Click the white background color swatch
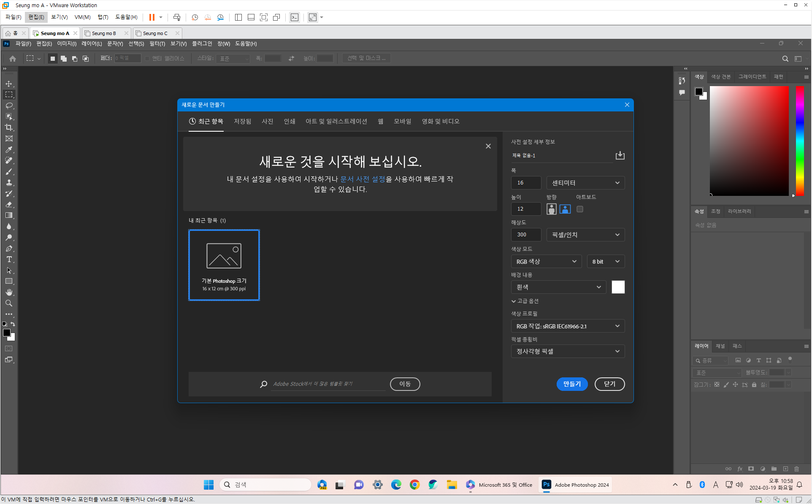The height and width of the screenshot is (504, 812). [x=618, y=287]
